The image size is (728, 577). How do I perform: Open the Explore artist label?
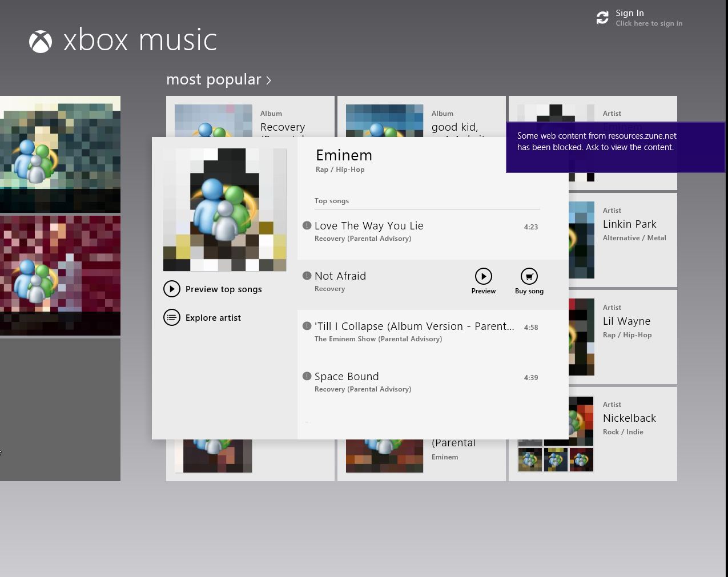point(213,318)
